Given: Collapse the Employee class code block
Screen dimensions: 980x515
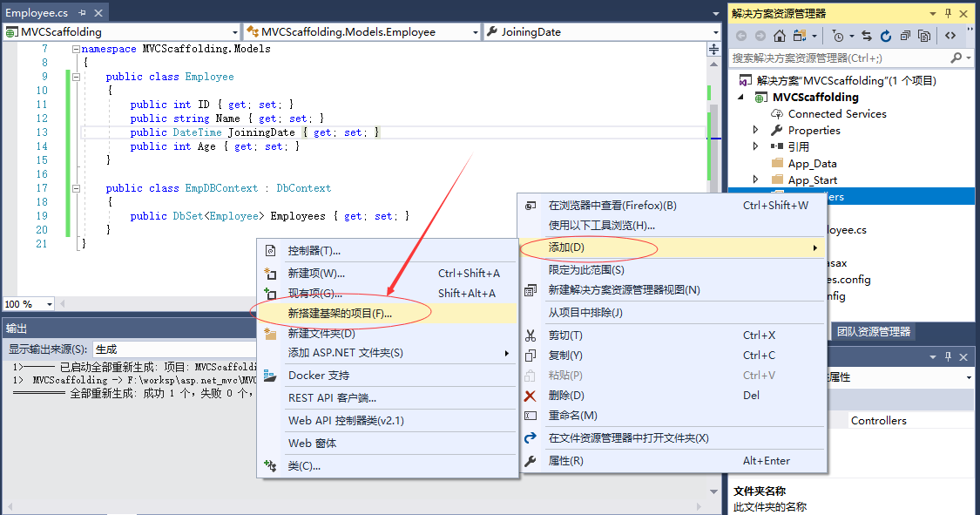Looking at the screenshot, I should pos(76,77).
